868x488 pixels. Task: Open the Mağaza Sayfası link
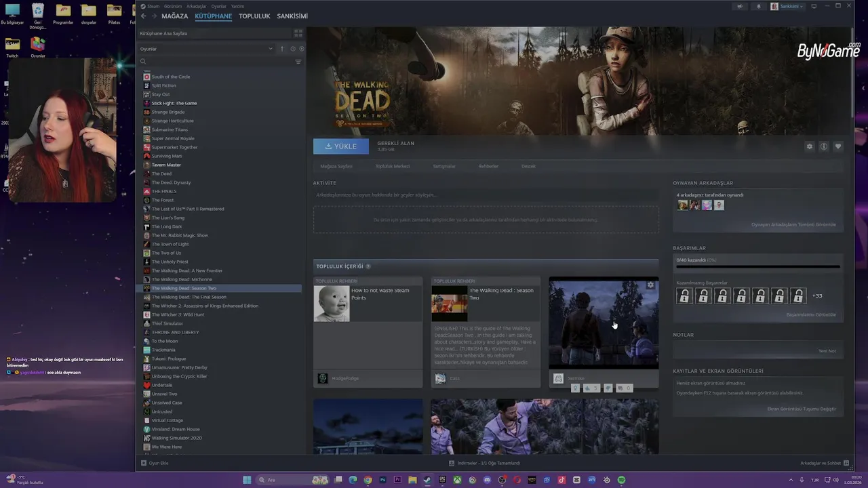[x=336, y=166]
